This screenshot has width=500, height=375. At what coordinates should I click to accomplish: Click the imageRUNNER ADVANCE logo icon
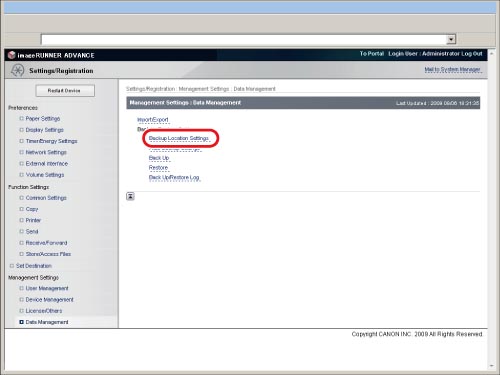point(12,55)
